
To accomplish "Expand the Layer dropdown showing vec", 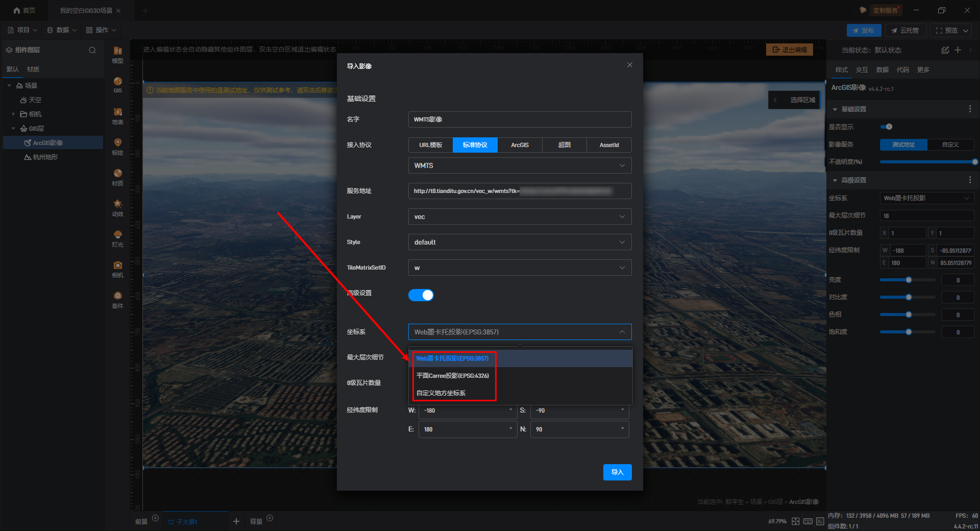I will (520, 216).
